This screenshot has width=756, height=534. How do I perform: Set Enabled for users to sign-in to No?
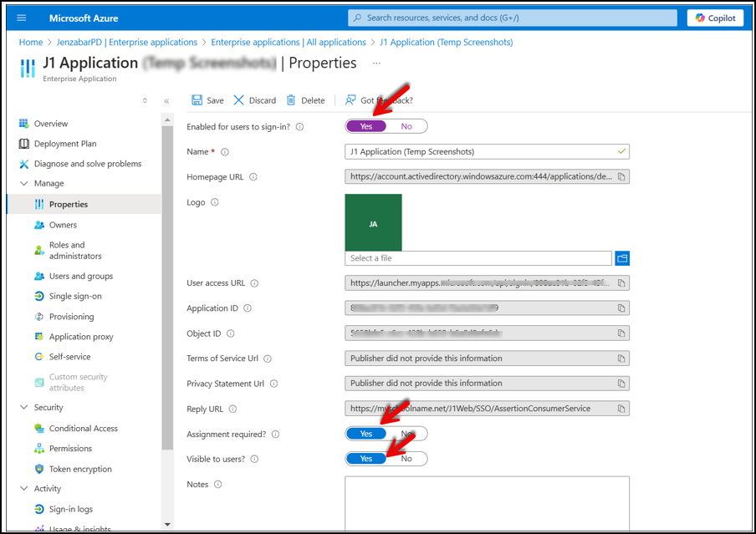pos(406,126)
